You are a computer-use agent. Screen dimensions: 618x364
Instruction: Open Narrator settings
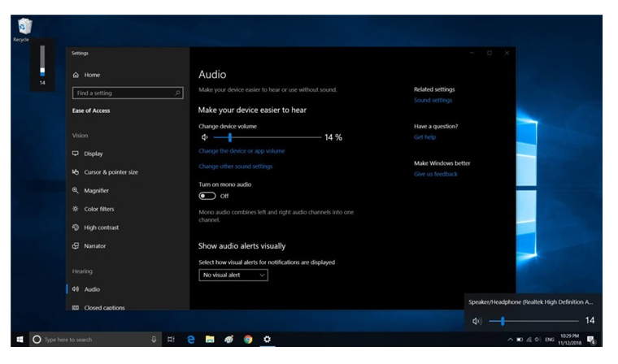pos(89,246)
